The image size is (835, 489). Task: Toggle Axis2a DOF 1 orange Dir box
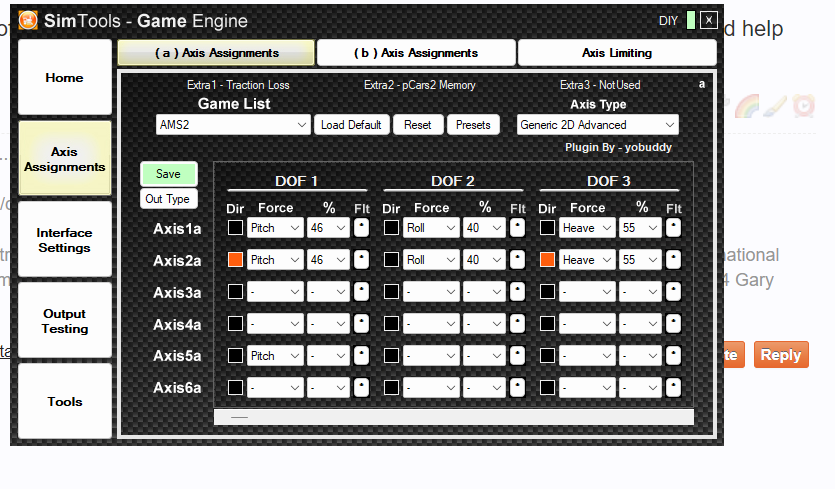(x=235, y=259)
